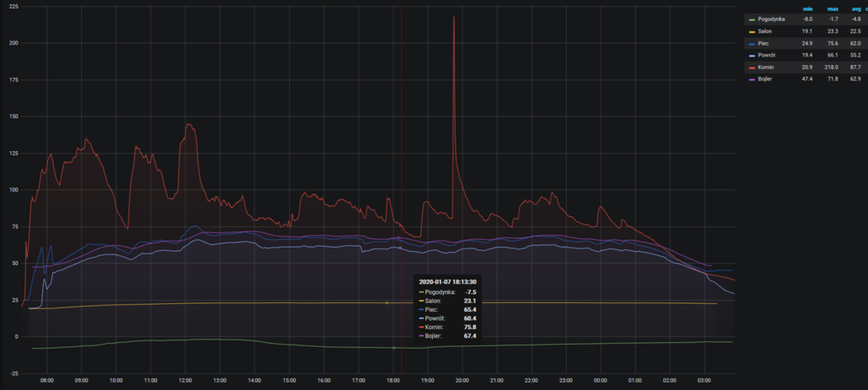Toggle Pogodynka series visibility in the legend
Image resolution: width=868 pixels, height=390 pixels.
(x=772, y=18)
